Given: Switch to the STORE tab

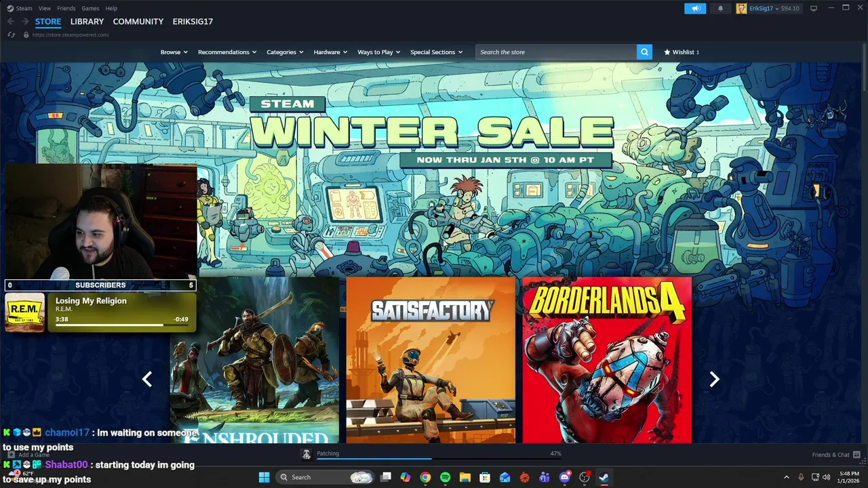Looking at the screenshot, I should tap(48, 22).
